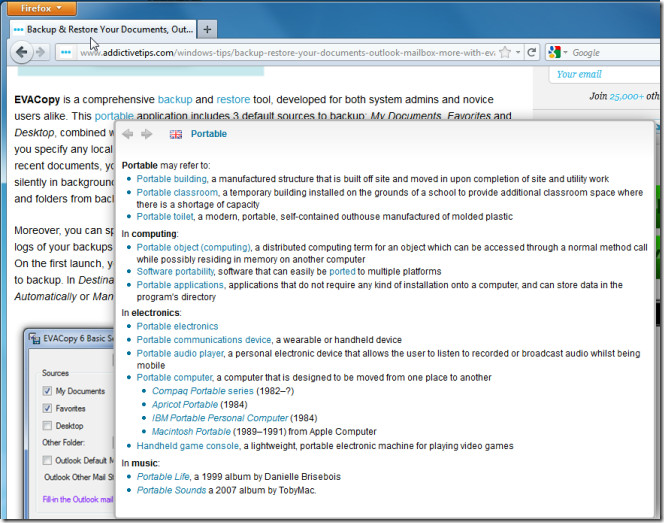
Task: Open the Portable building link
Action: pyautogui.click(x=171, y=179)
